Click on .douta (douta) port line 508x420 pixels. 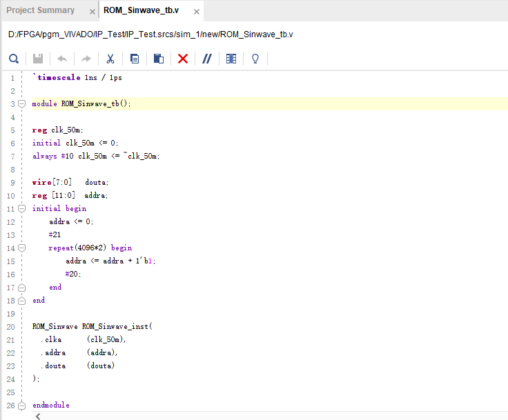coord(77,366)
